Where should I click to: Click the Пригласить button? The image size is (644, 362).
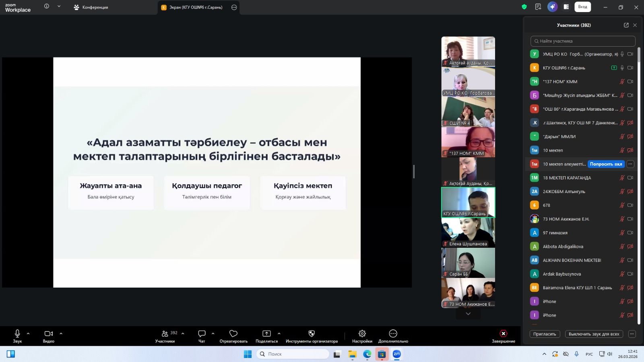[x=545, y=334]
